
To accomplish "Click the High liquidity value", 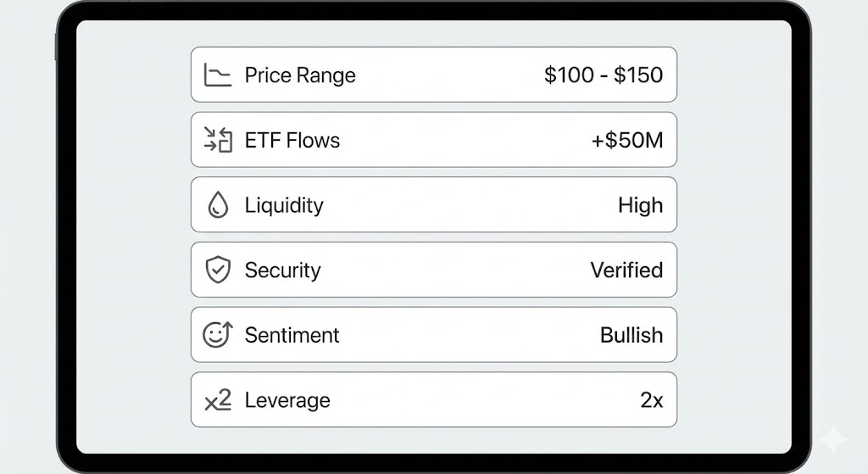I will click(641, 205).
